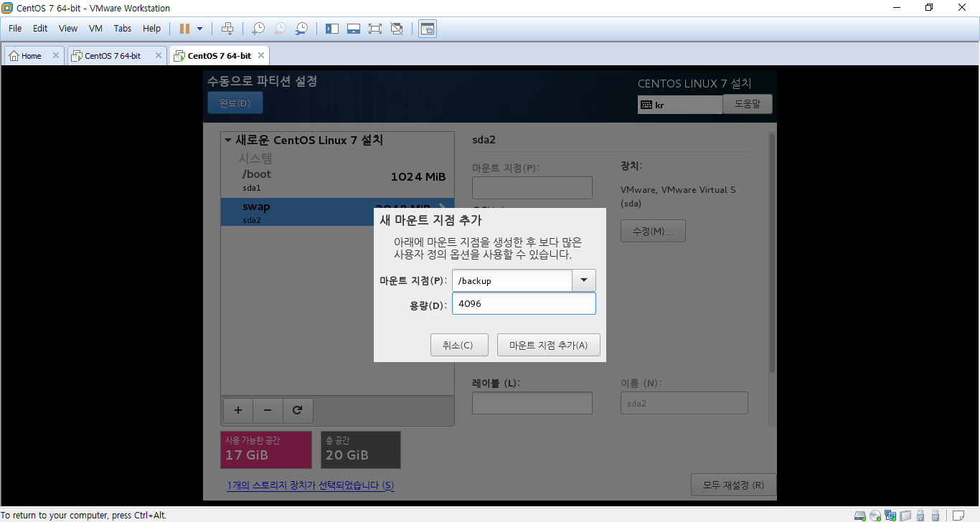Toggle the console view icon
Viewport: 980px width, 522px height.
tap(428, 29)
